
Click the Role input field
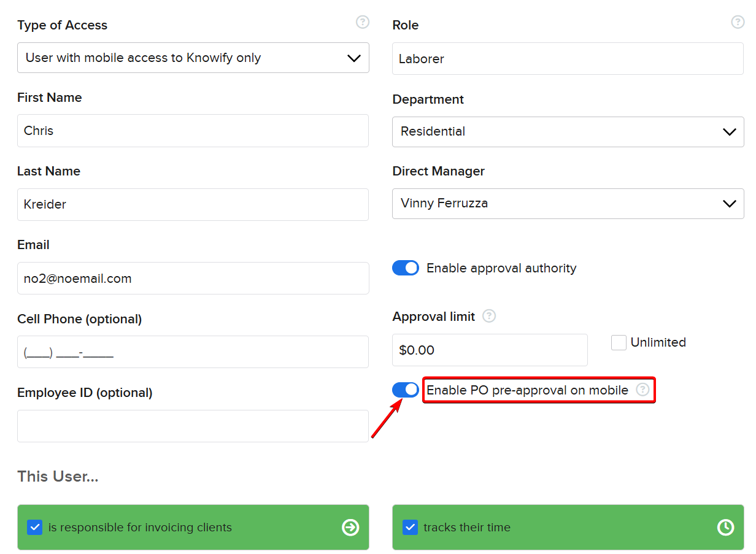(x=568, y=59)
